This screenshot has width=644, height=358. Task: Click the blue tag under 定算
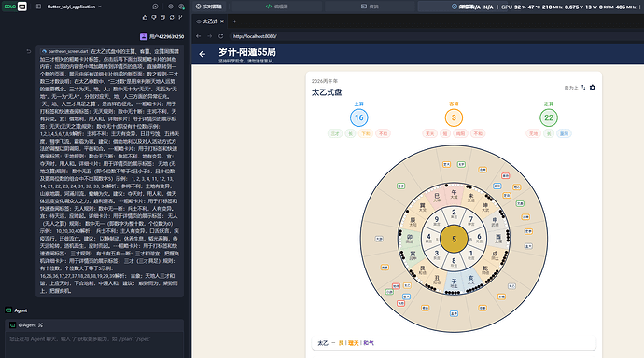pyautogui.click(x=565, y=133)
